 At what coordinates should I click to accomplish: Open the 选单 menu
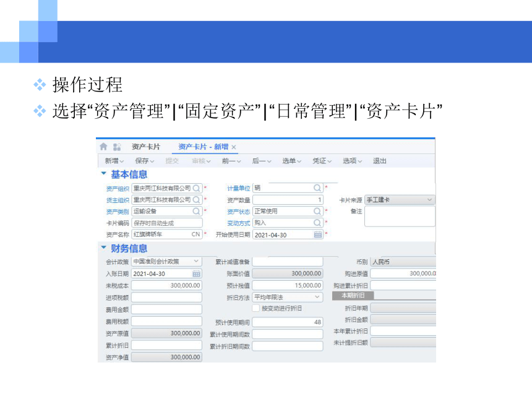click(x=292, y=161)
